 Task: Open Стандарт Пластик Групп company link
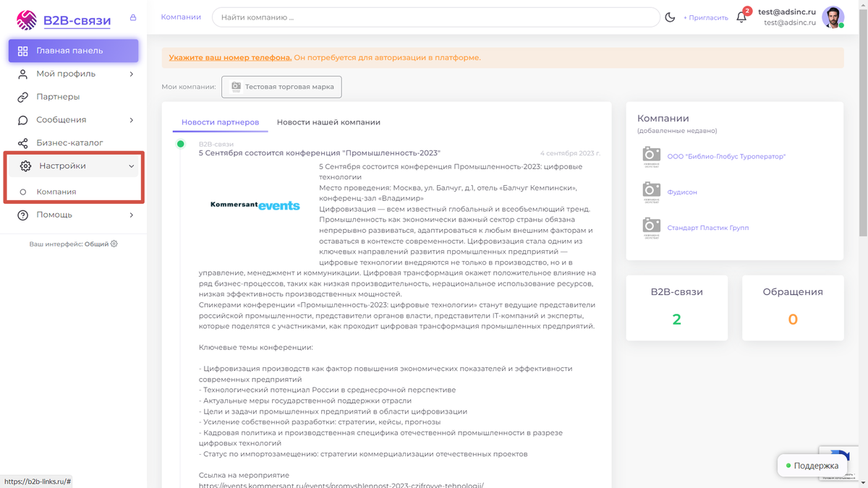tap(708, 228)
